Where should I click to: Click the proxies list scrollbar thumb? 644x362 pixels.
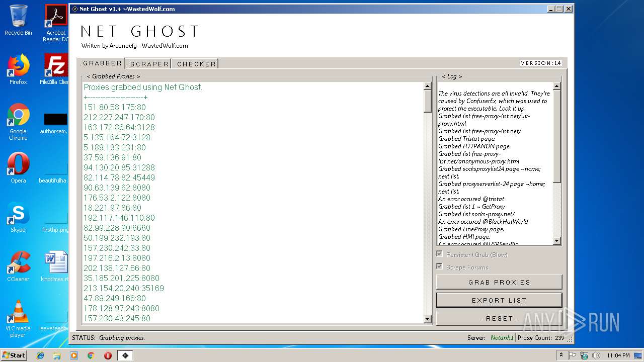[x=428, y=102]
